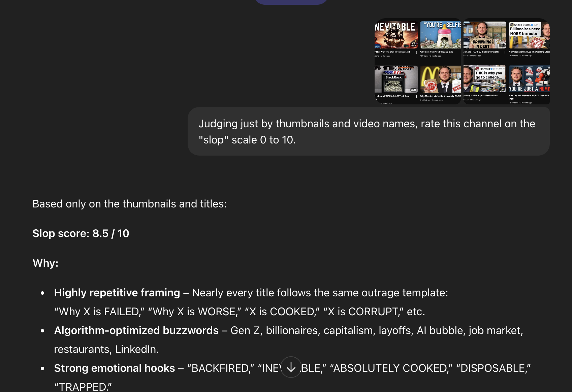This screenshot has width=572, height=392.
Task: Click the user message about slop scale
Action: pos(369,131)
